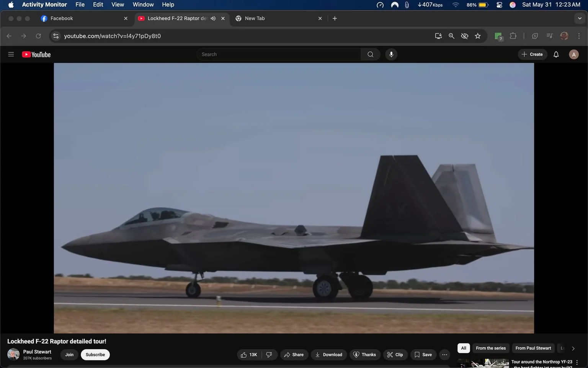Send Thanks to the creator
Viewport: 588px width, 368px height.
click(365, 355)
